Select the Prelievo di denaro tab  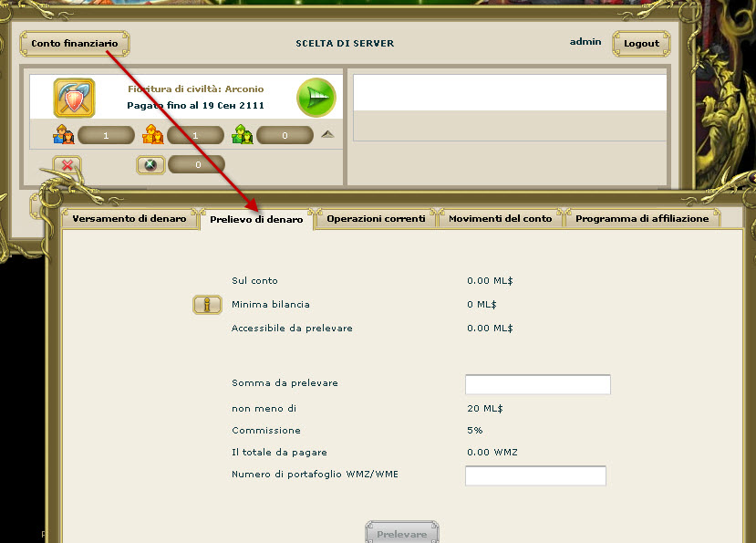pos(256,219)
